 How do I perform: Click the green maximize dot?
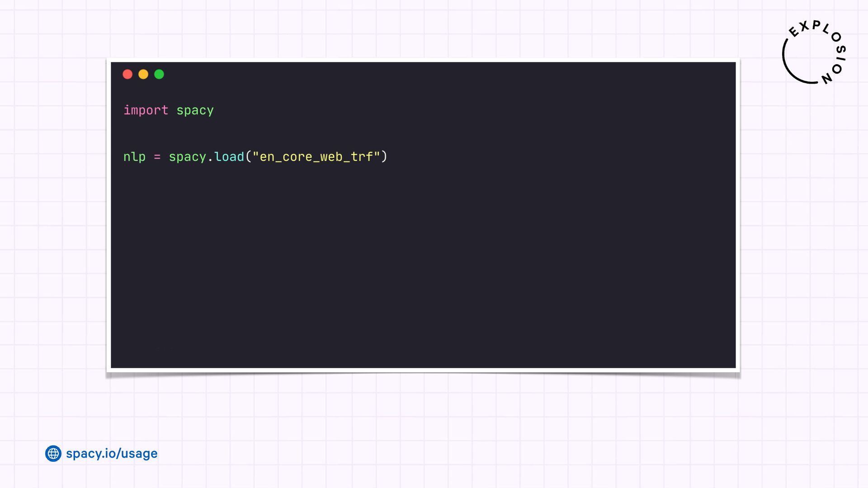(x=159, y=74)
